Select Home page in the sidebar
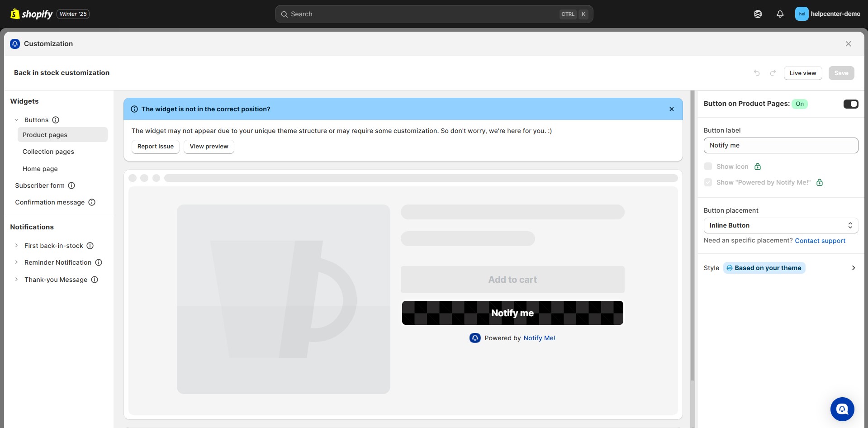The height and width of the screenshot is (428, 868). coord(40,169)
